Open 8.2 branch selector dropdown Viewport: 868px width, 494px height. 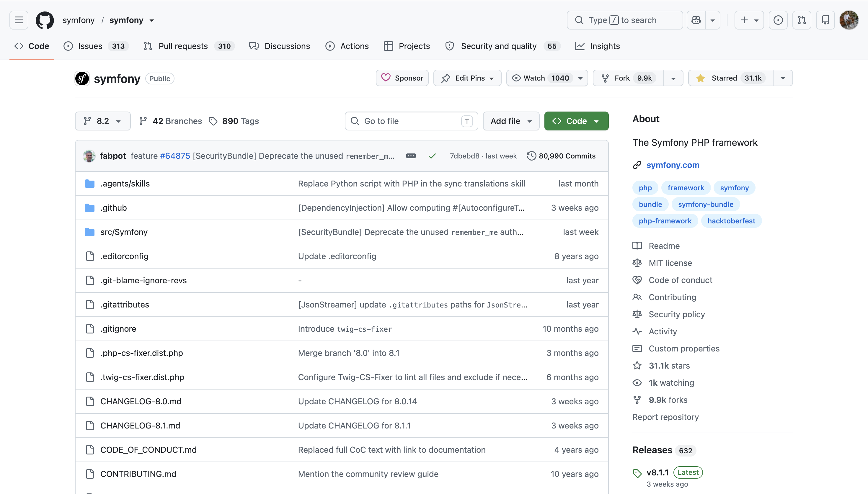(102, 121)
